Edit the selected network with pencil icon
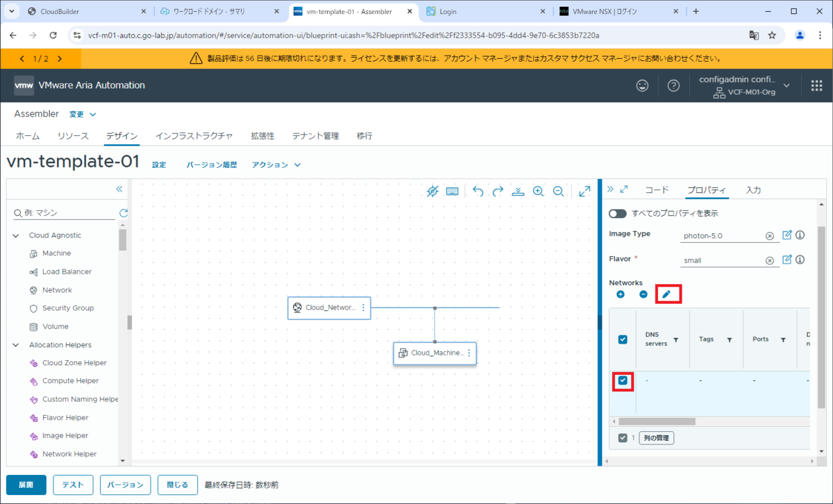The width and height of the screenshot is (833, 504). 666,294
